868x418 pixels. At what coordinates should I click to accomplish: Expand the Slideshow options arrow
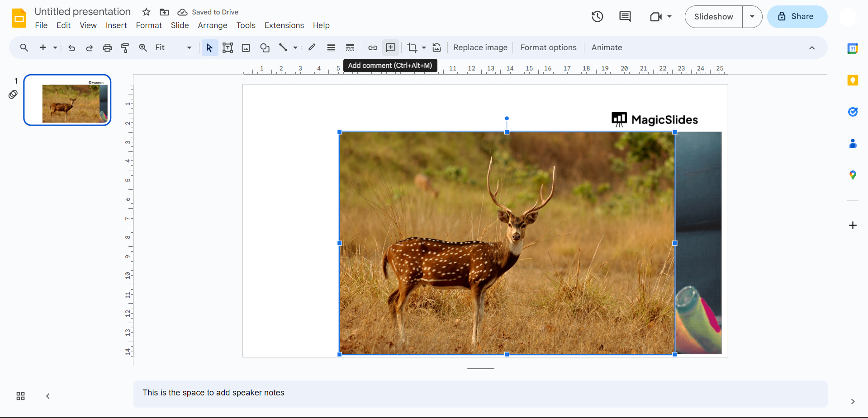[x=752, y=17]
